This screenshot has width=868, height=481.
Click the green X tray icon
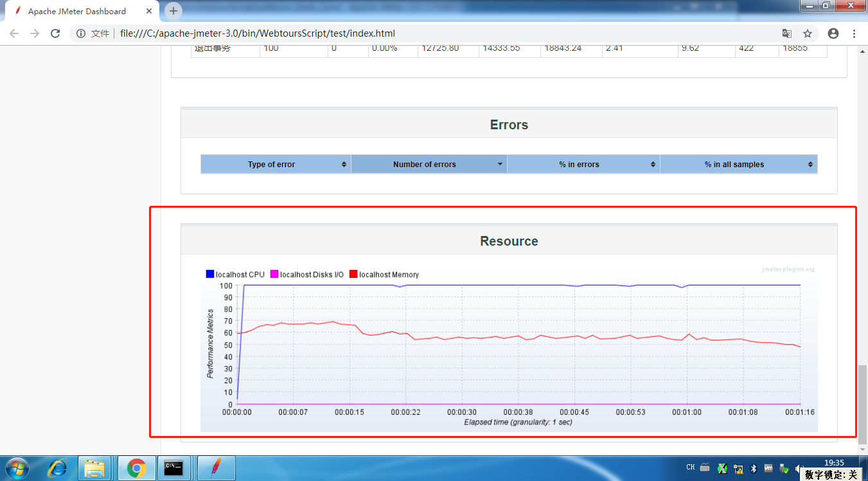click(722, 468)
